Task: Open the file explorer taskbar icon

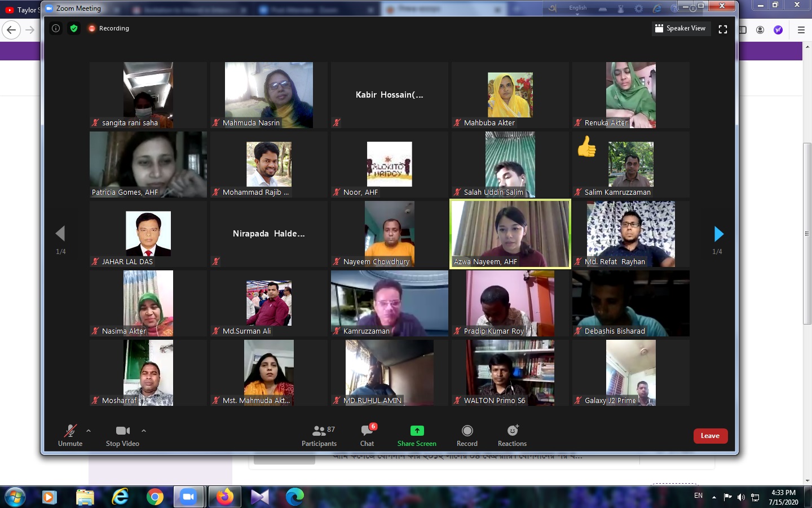Action: [85, 497]
